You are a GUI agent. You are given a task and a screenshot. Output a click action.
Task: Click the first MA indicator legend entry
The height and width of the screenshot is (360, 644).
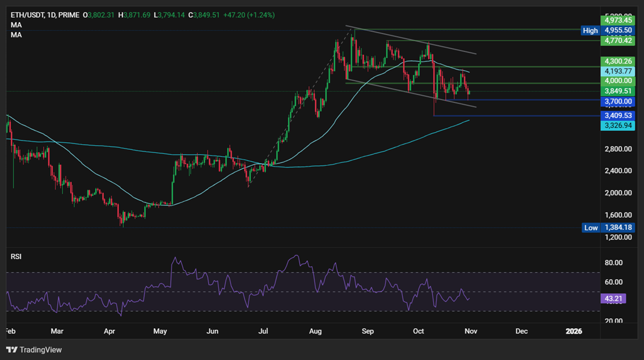click(x=16, y=25)
